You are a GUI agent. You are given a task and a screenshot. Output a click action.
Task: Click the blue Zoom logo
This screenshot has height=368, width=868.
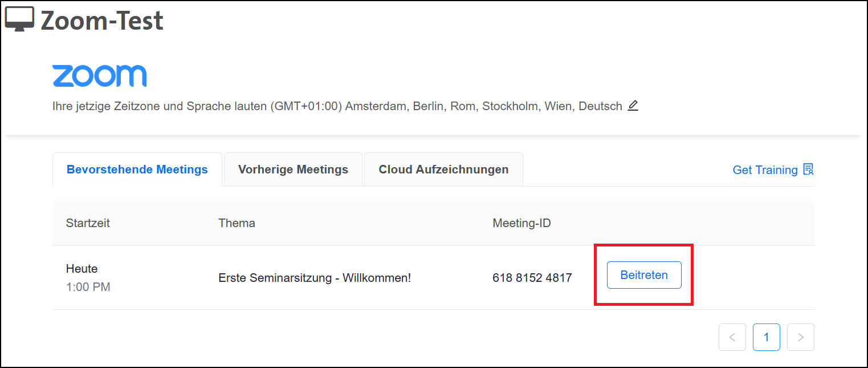(x=99, y=76)
